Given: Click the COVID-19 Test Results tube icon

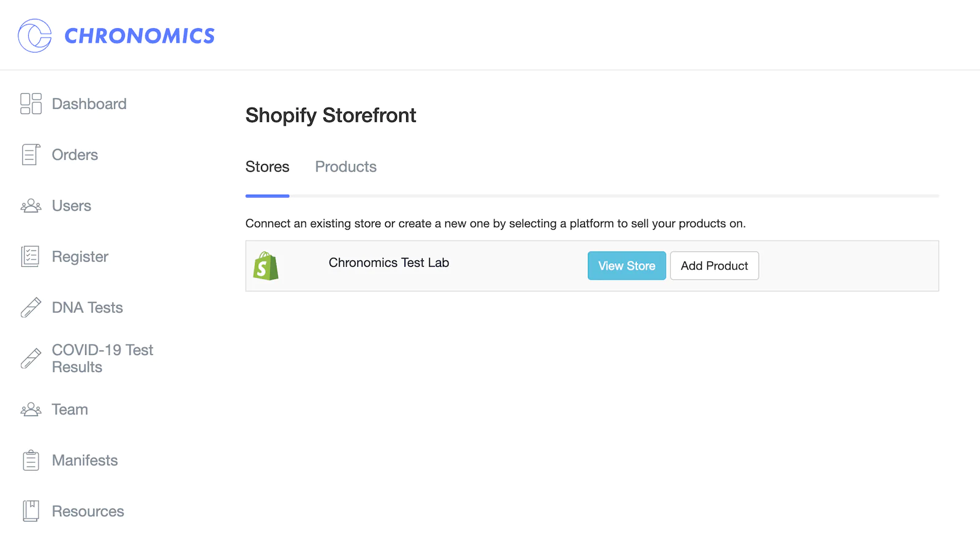Looking at the screenshot, I should (31, 358).
